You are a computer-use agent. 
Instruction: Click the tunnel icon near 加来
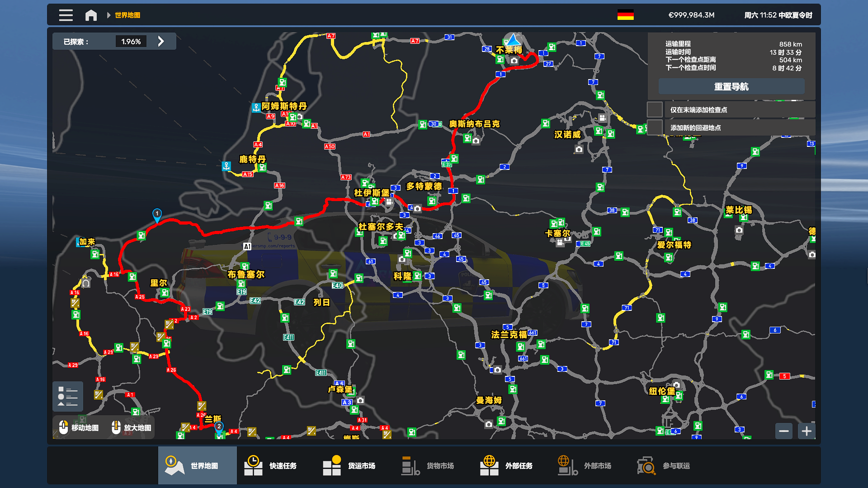(x=86, y=283)
